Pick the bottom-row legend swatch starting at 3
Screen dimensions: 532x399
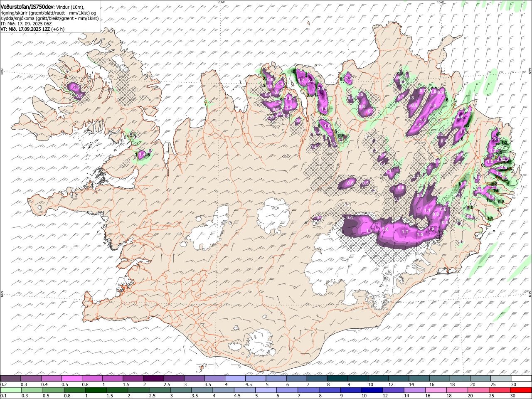tap(181, 390)
